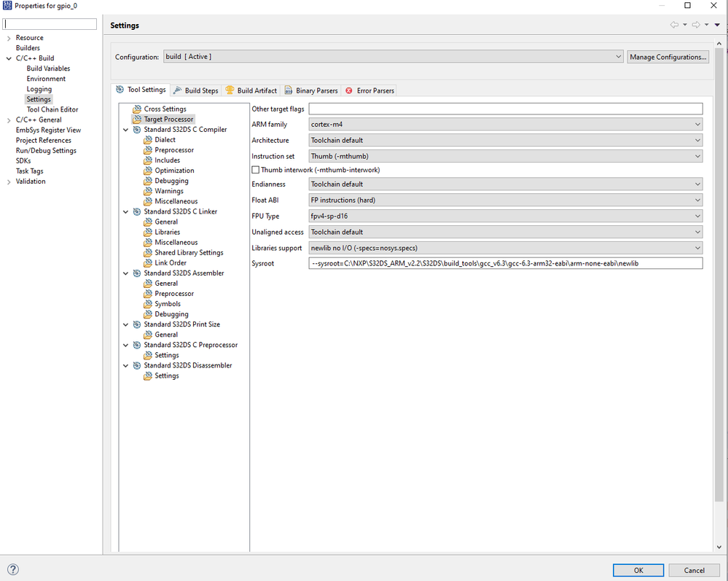Collapse Standard S32DS C Compiler node

tap(126, 130)
